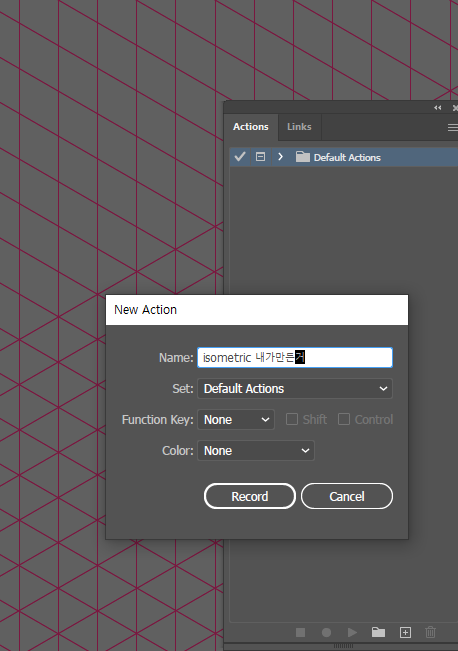458x651 pixels.
Task: Switch to the Links tab
Action: [299, 127]
